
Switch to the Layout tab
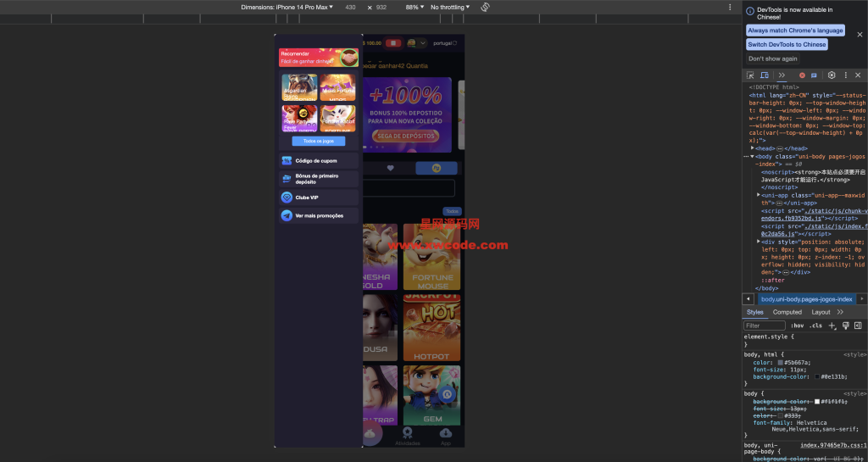click(x=821, y=312)
